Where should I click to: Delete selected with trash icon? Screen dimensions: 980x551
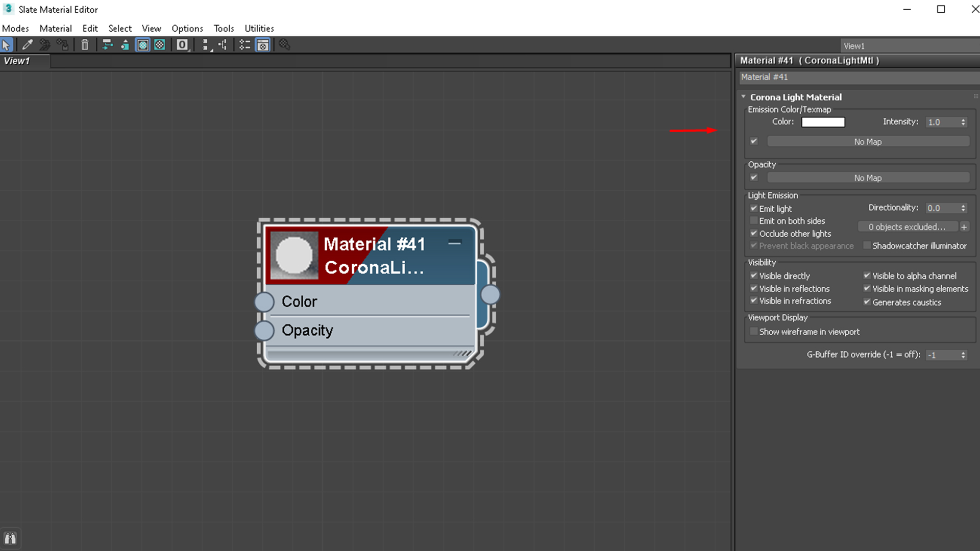click(x=85, y=45)
